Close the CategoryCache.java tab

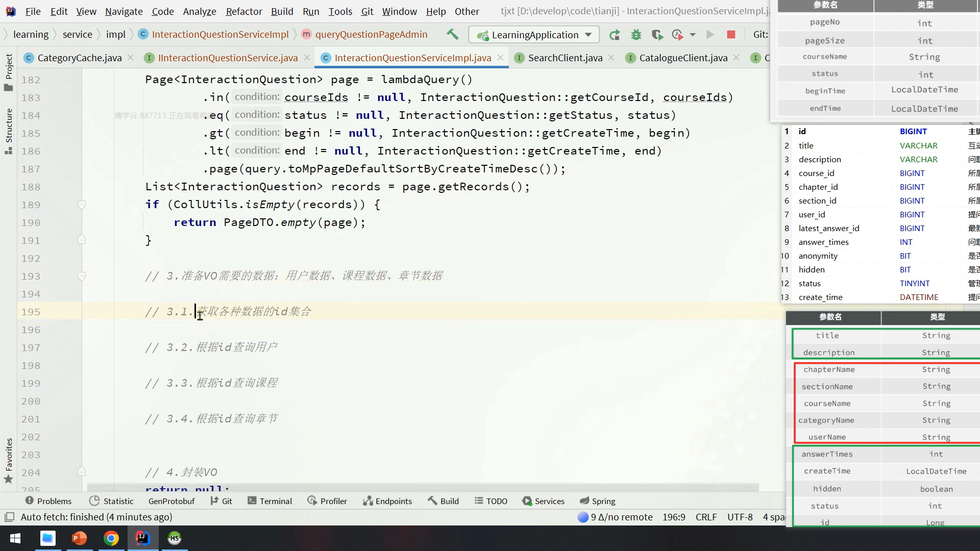pyautogui.click(x=131, y=58)
